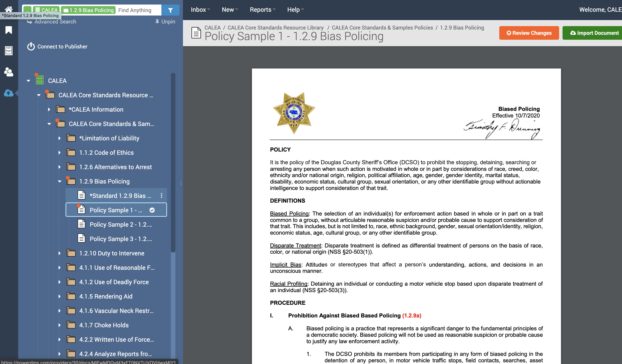
Task: Click the document icon beside the page title
Action: [x=196, y=33]
